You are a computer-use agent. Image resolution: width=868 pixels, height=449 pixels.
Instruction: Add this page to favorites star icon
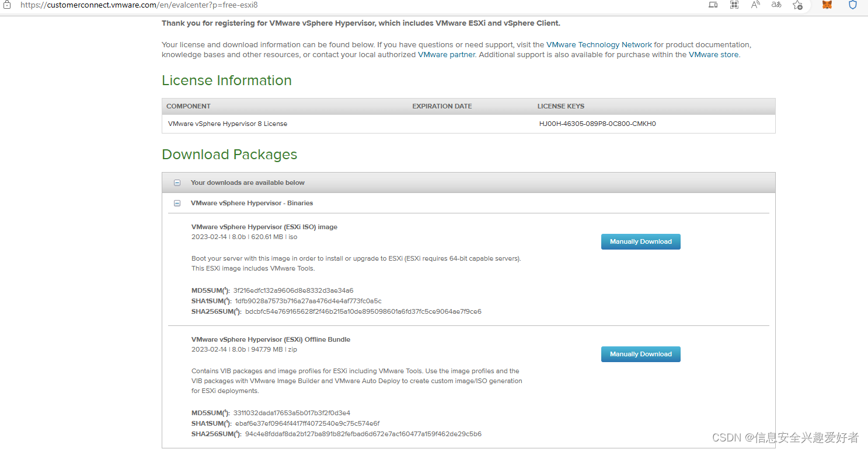pyautogui.click(x=797, y=5)
